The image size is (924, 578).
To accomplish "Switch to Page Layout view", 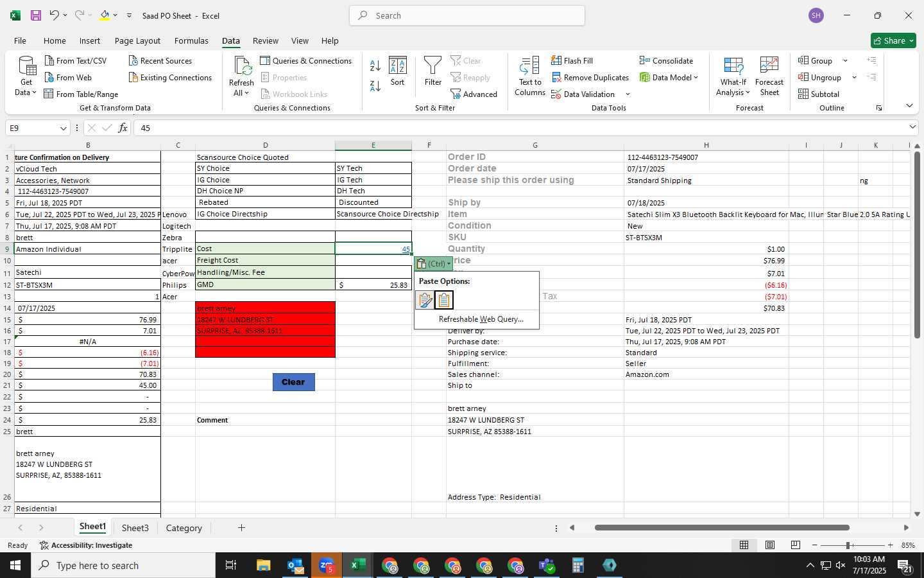I will click(769, 545).
